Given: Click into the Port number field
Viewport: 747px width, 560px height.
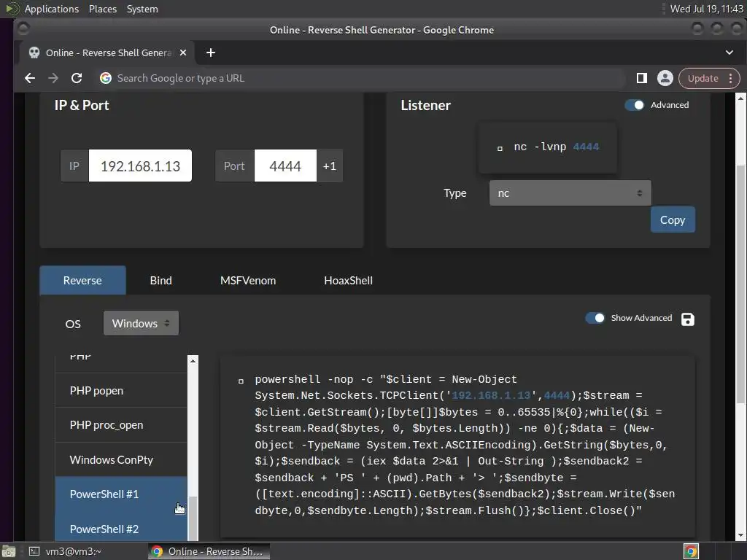Looking at the screenshot, I should pos(285,166).
